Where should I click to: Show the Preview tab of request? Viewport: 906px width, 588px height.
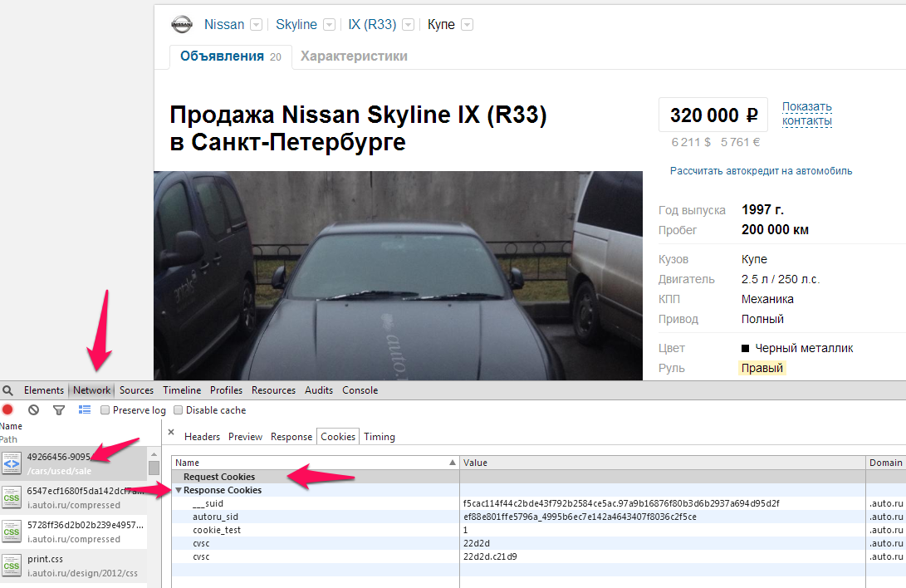(245, 437)
